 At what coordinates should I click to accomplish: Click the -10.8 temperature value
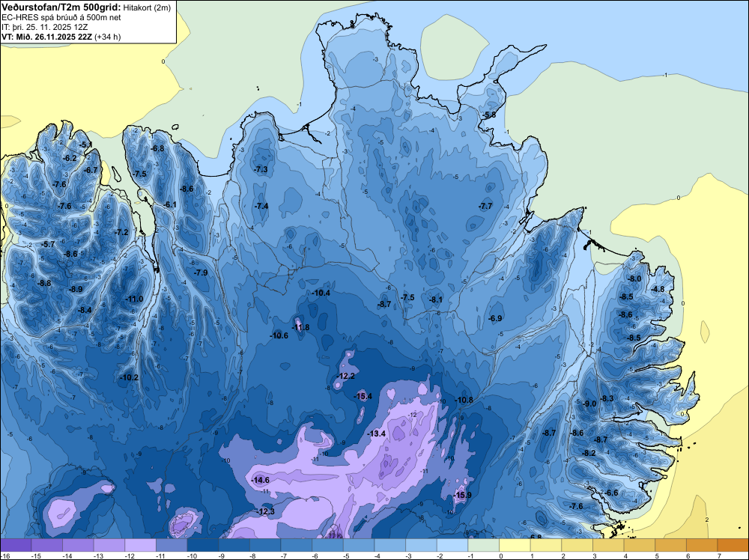pos(464,400)
